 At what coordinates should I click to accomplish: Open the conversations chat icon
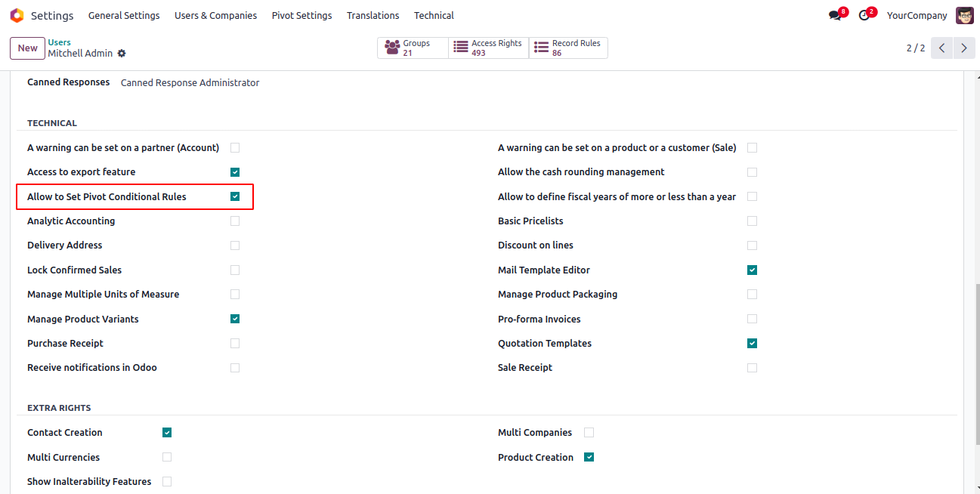835,15
